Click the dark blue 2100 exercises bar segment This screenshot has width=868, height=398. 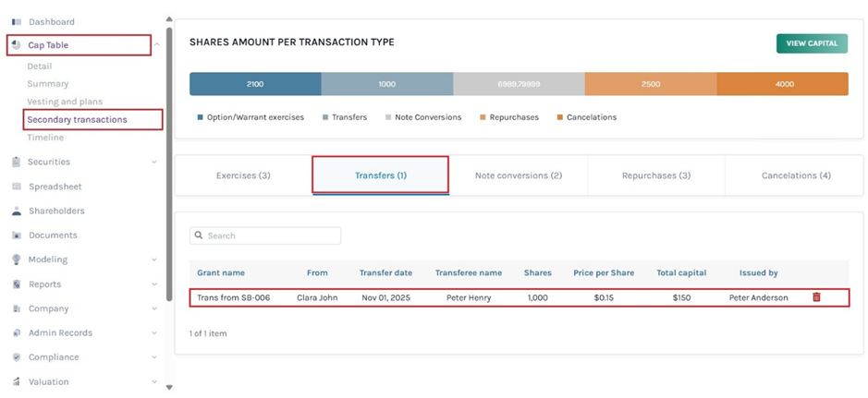click(x=255, y=84)
